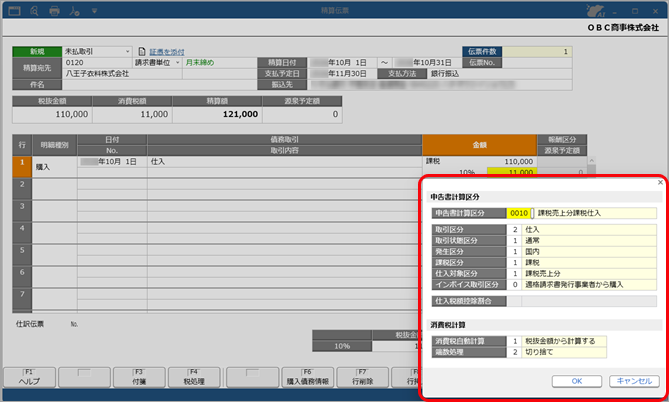Select row 7 header in detail grid

pyautogui.click(x=22, y=299)
